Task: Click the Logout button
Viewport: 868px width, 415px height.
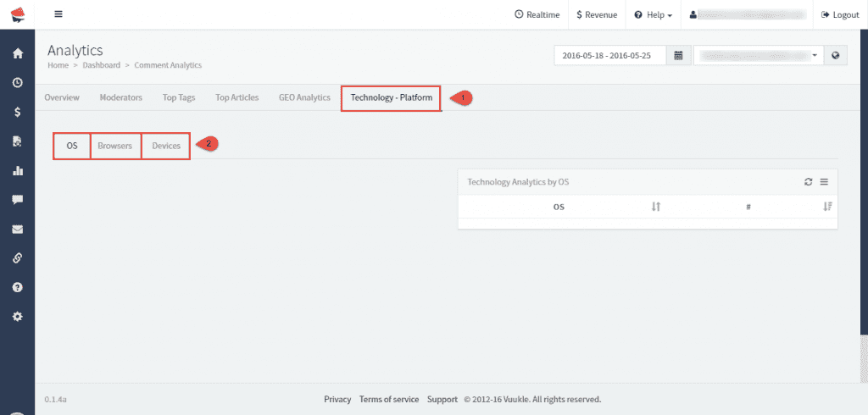Action: coord(840,14)
